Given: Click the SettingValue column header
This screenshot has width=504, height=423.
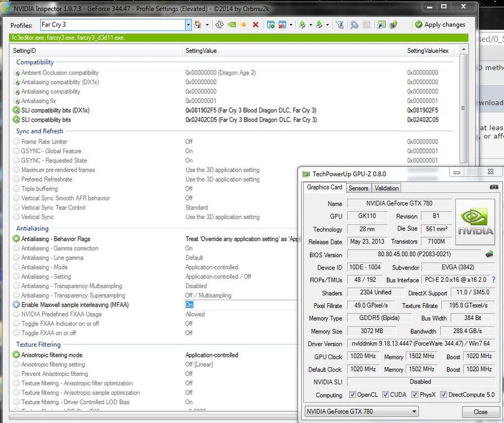Looking at the screenshot, I should (x=293, y=51).
